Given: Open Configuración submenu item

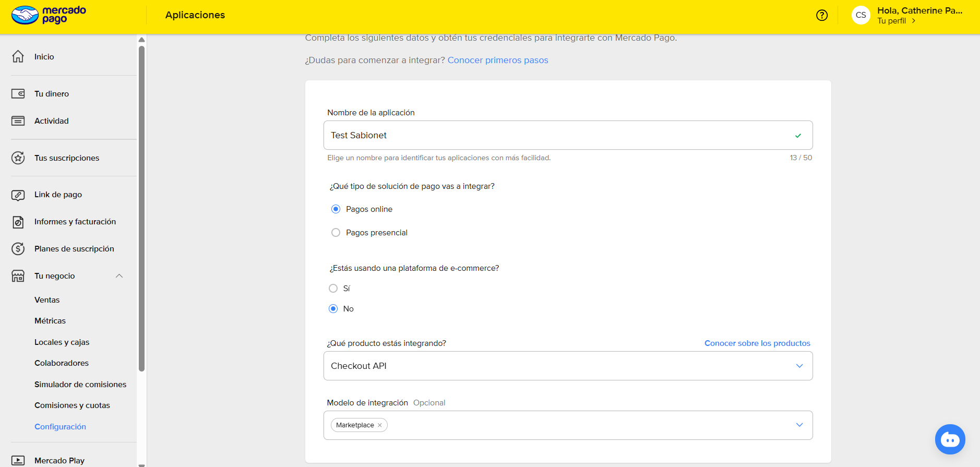Looking at the screenshot, I should [60, 427].
